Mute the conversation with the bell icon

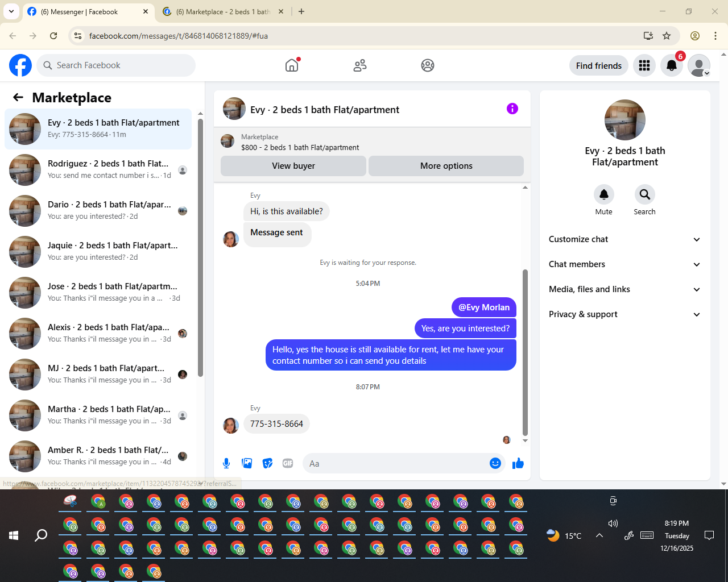coord(604,194)
